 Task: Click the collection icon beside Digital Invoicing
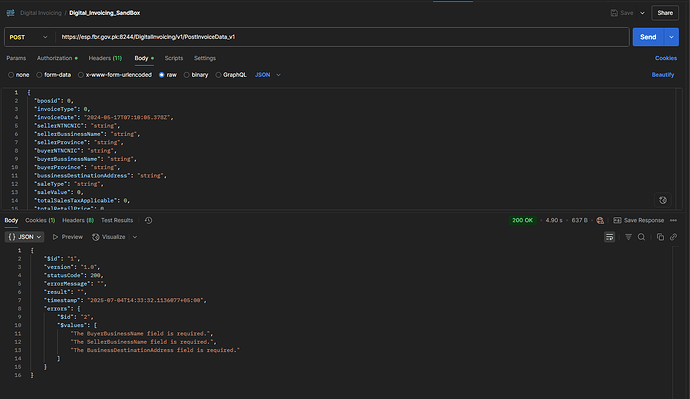coord(11,13)
